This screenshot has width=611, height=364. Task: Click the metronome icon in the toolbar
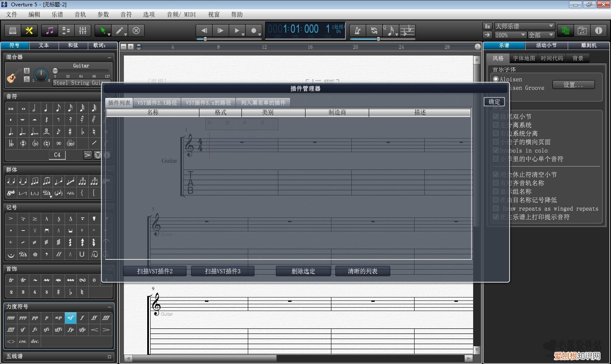pyautogui.click(x=357, y=31)
